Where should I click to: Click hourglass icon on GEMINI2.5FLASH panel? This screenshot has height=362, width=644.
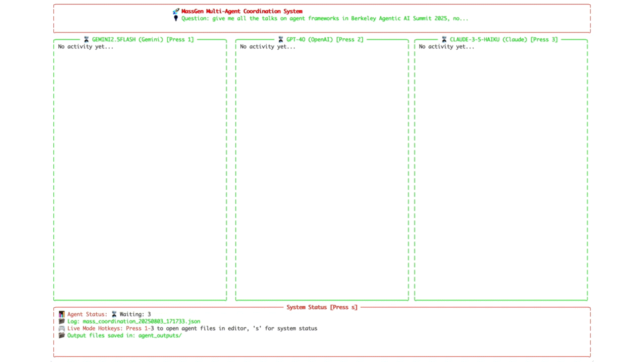click(x=86, y=40)
